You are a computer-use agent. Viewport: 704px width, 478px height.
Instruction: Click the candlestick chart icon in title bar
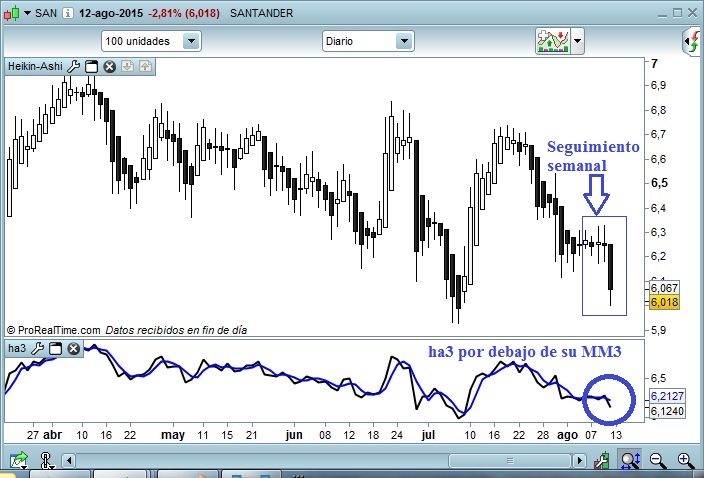point(12,13)
